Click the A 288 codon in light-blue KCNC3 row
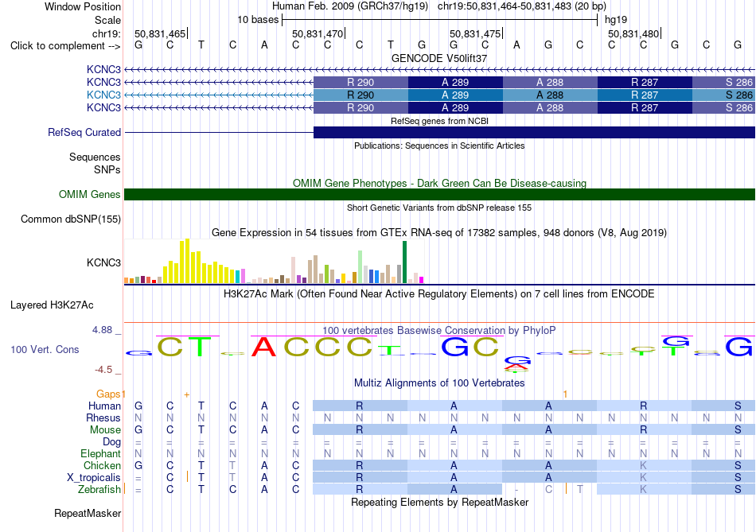Viewport: 756px width, 532px height. (550, 95)
